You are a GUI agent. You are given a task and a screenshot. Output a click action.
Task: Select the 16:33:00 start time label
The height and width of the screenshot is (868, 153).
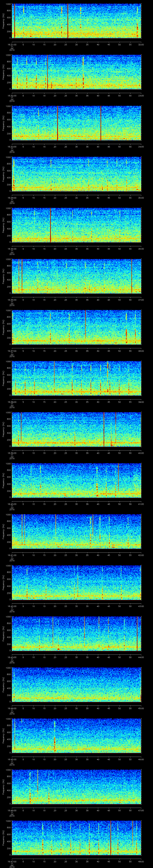coord(12,147)
